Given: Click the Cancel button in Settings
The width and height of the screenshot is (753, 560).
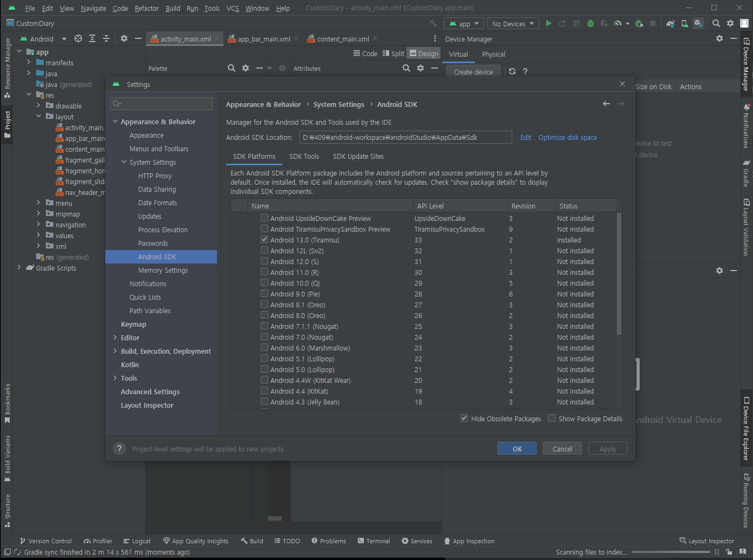Looking at the screenshot, I should (562, 449).
